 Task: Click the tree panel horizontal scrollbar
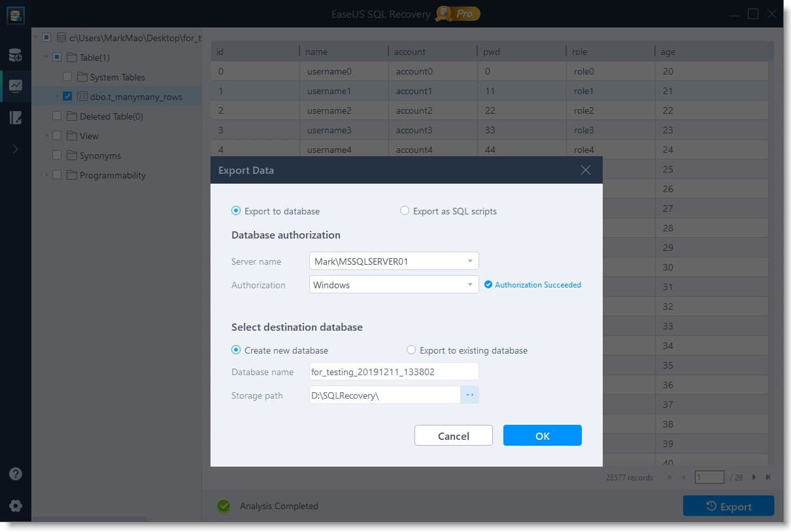pyautogui.click(x=89, y=520)
